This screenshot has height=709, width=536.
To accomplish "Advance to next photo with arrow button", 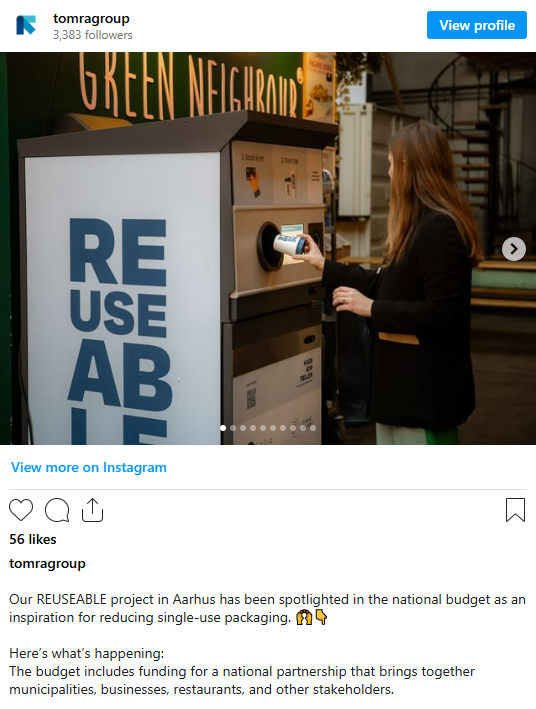I will point(514,249).
